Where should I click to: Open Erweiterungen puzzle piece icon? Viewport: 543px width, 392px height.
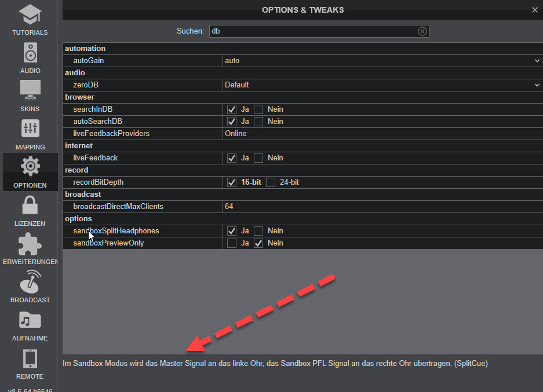coord(30,244)
